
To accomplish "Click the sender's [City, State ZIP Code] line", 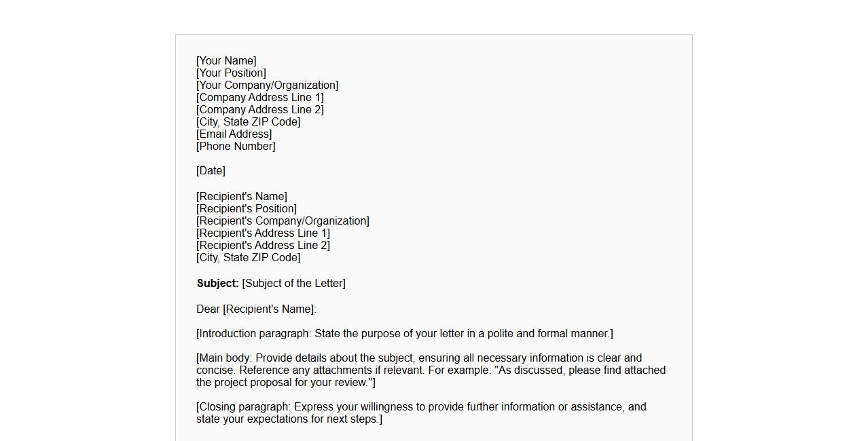I will click(x=248, y=122).
